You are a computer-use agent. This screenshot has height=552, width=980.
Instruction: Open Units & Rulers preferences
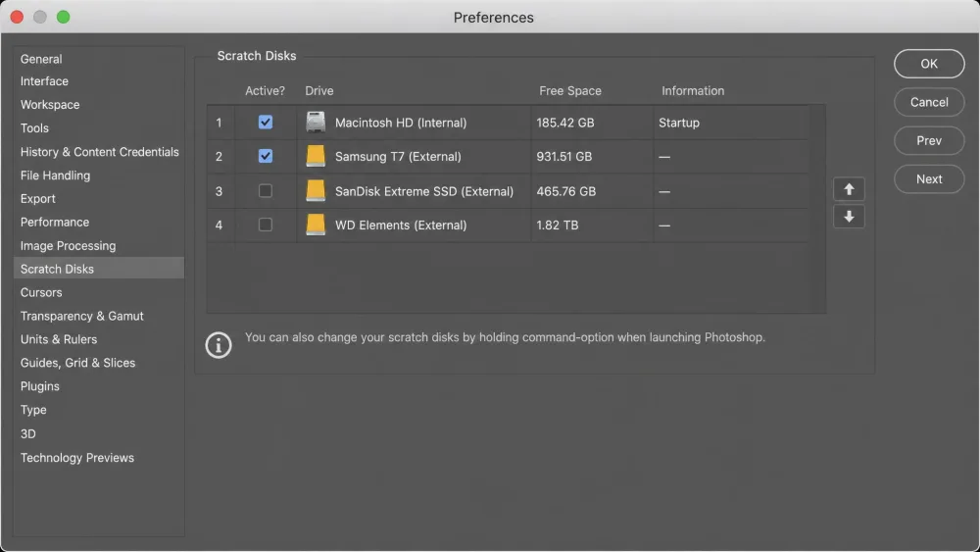[59, 339]
